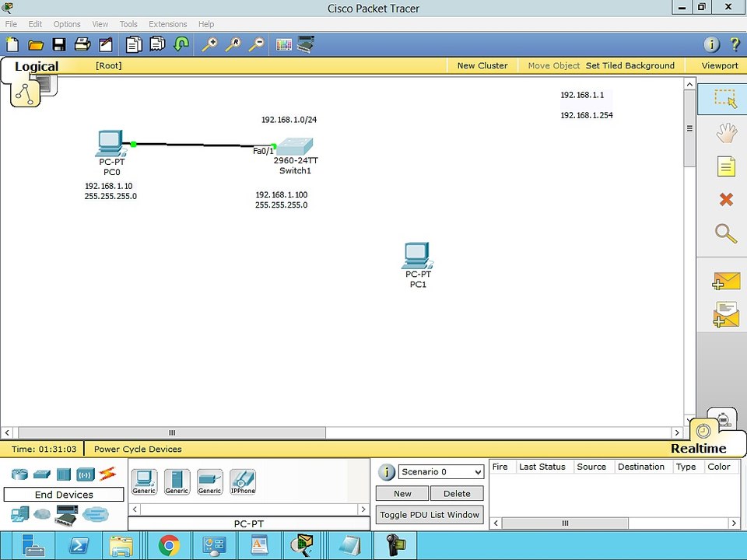Switch to the Logical workspace tab
Image resolution: width=747 pixels, height=560 pixels.
(37, 66)
